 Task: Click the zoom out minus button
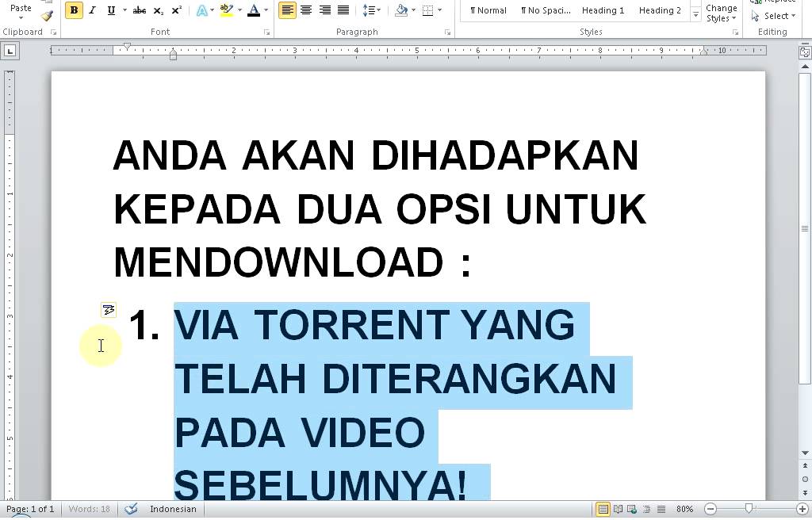click(x=710, y=510)
